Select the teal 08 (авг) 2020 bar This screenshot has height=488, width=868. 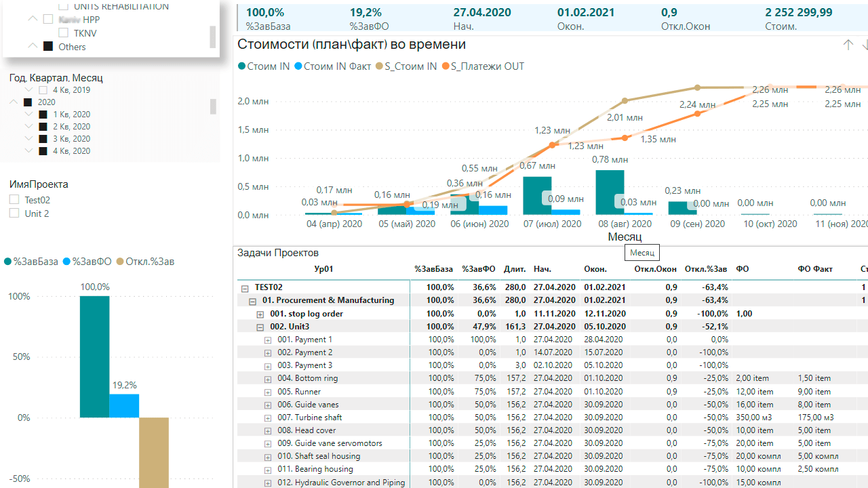[x=610, y=192]
